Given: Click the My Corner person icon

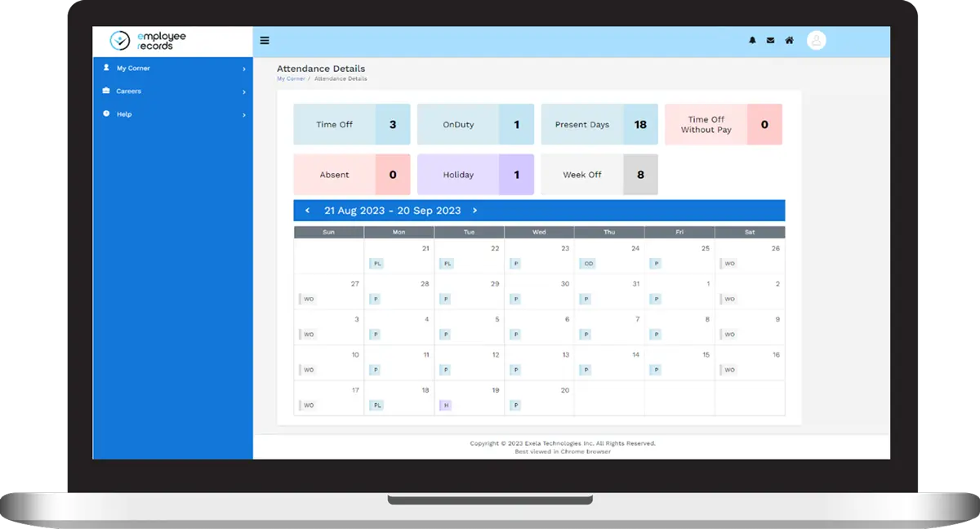Looking at the screenshot, I should pos(105,68).
